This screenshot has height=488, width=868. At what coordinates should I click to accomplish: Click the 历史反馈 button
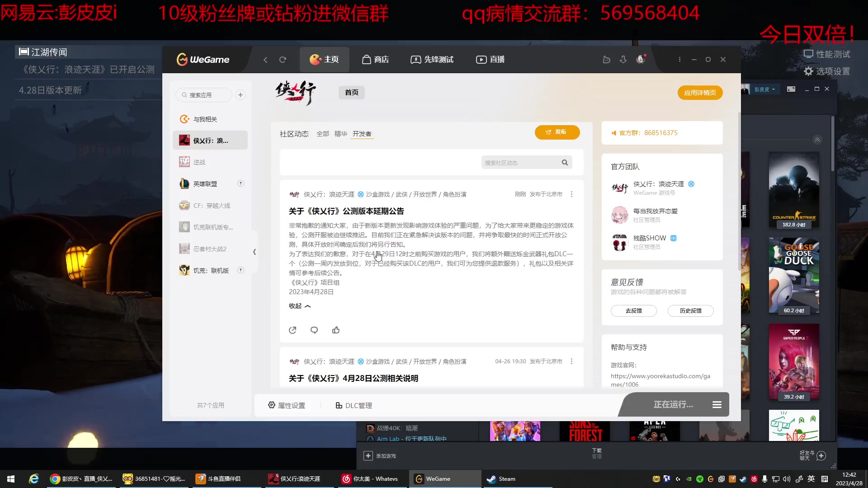tap(690, 311)
